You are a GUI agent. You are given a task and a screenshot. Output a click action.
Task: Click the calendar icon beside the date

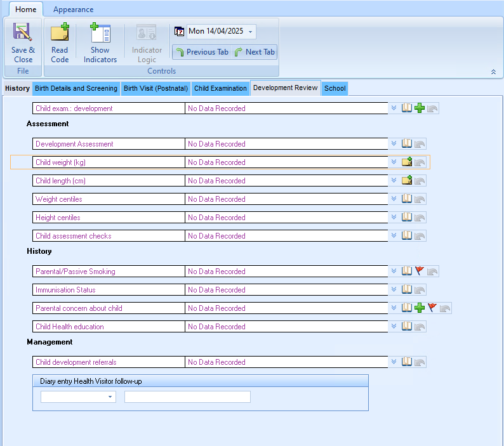coord(179,32)
